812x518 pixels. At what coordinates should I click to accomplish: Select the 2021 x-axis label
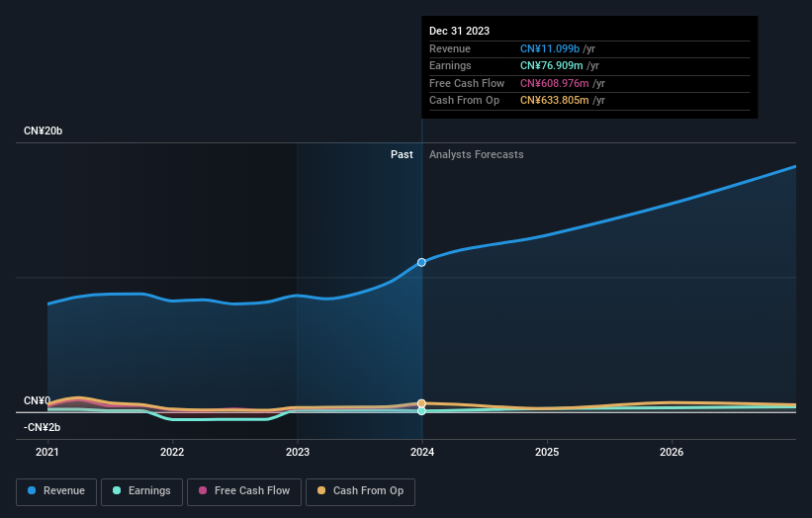(47, 453)
